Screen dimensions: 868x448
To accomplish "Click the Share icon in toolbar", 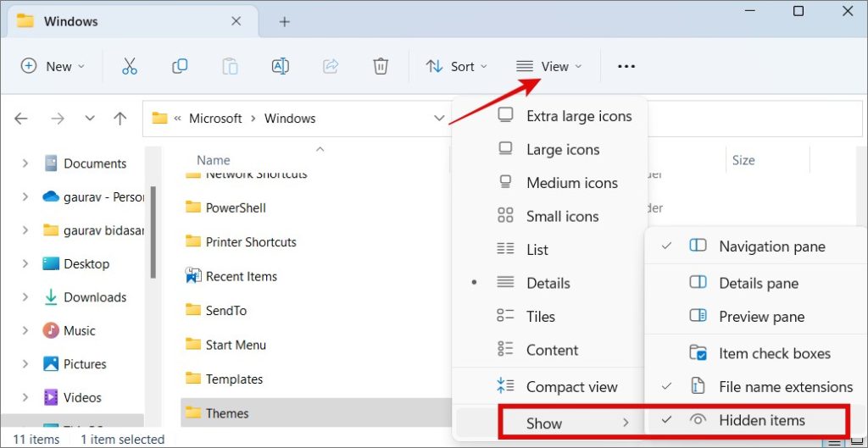I will [x=331, y=66].
